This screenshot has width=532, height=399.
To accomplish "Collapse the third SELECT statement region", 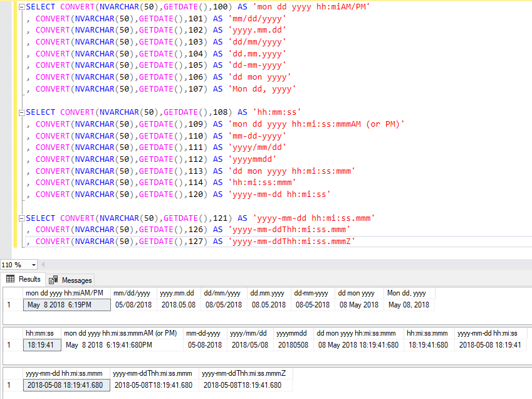I will [x=21, y=218].
